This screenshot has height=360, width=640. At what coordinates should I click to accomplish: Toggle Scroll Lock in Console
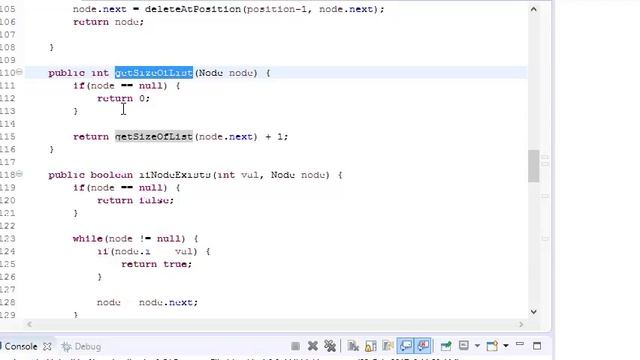pos(371,346)
